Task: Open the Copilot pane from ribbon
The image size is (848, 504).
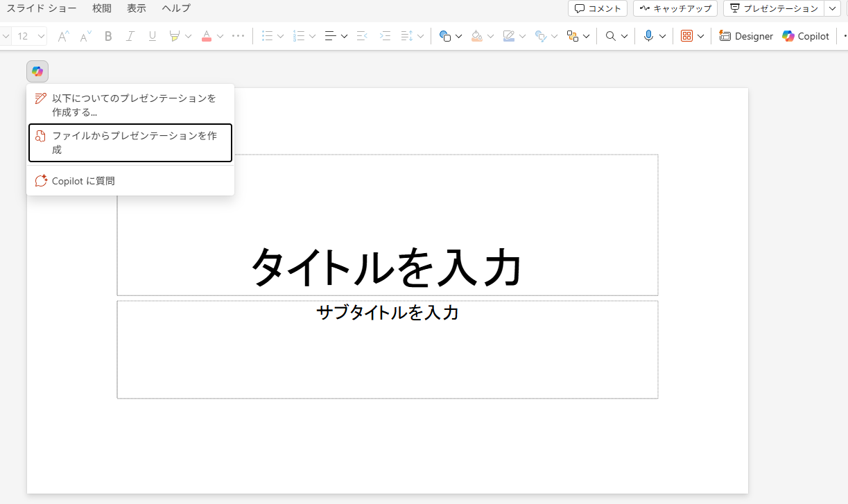Action: pos(806,36)
